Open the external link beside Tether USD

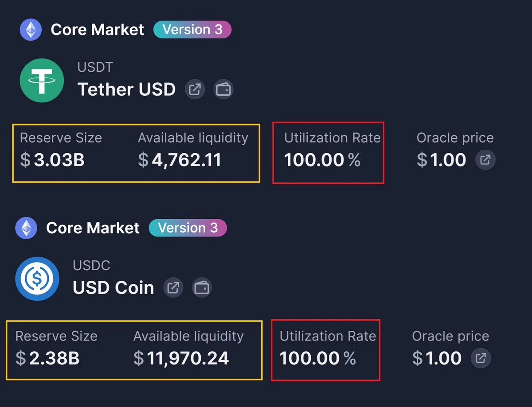[x=195, y=89]
